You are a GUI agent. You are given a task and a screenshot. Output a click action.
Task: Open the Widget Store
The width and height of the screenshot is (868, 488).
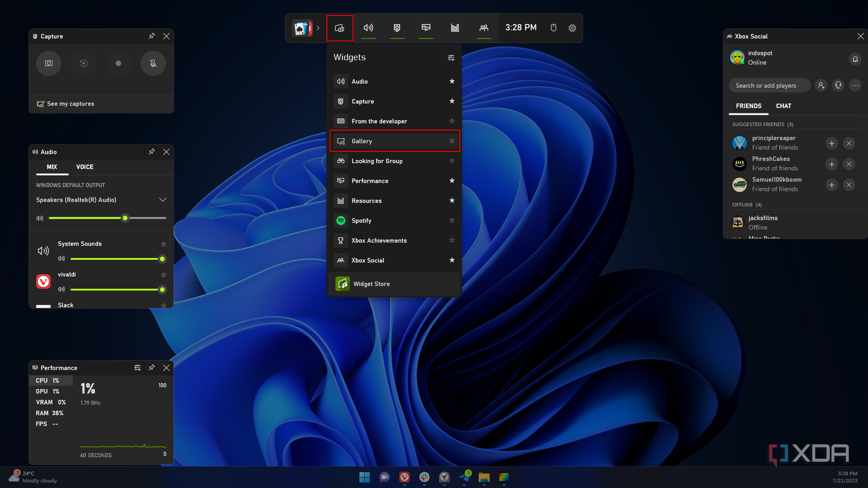point(372,284)
